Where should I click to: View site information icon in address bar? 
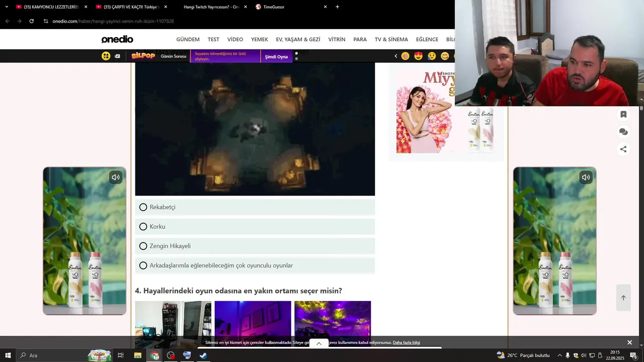[46, 21]
